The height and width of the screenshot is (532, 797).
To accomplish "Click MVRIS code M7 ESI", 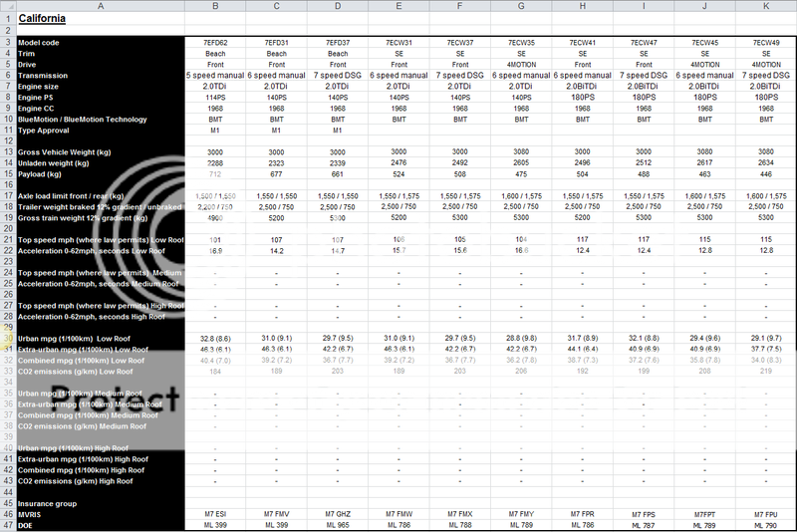I will tap(215, 514).
